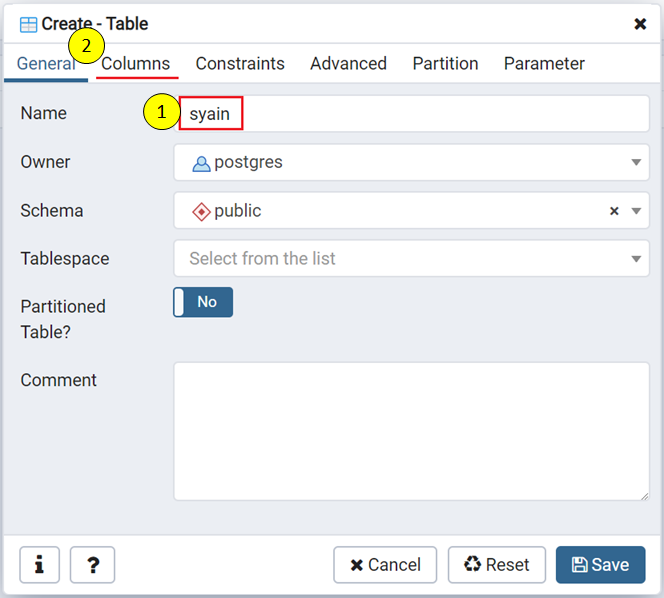Toggle the Partitioned Table switch
The width and height of the screenshot is (664, 598).
[203, 302]
